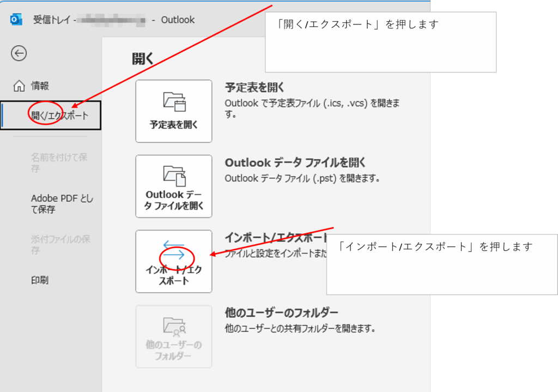Click the Outlook データ ファイルを開く folder icon

click(174, 175)
